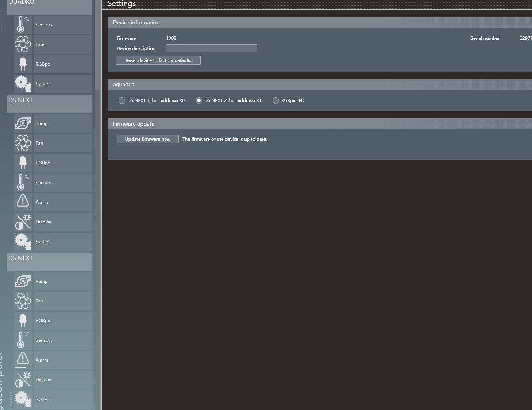The image size is (532, 410).
Task: Open the Alarm warning icon in first D5 NEXT group
Action: pos(23,202)
